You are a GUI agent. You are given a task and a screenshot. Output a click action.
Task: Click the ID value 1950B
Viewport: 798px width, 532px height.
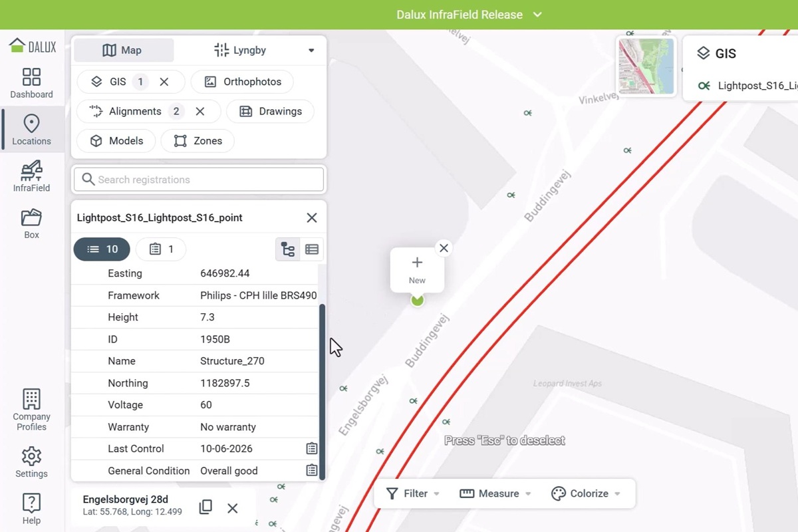click(215, 339)
